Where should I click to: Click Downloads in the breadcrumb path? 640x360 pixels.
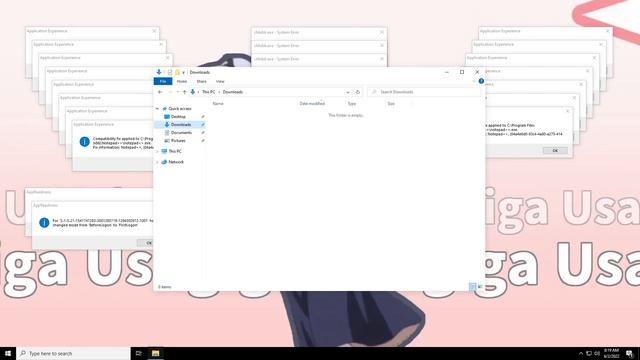click(x=233, y=92)
